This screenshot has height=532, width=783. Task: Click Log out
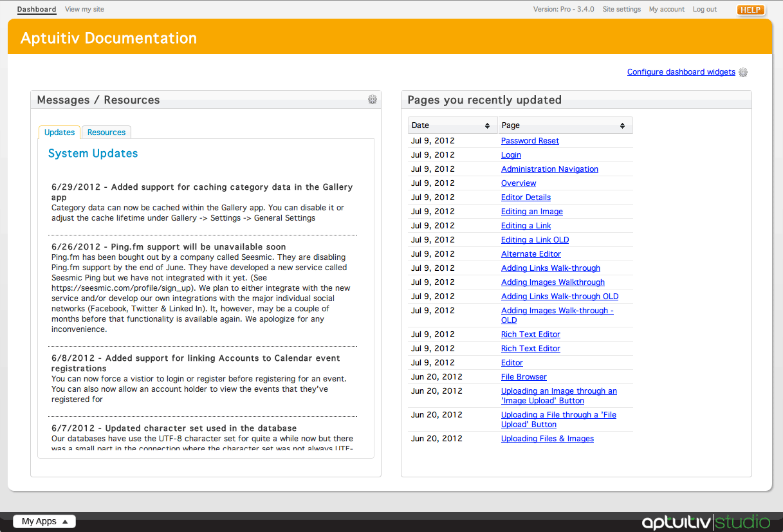click(705, 10)
